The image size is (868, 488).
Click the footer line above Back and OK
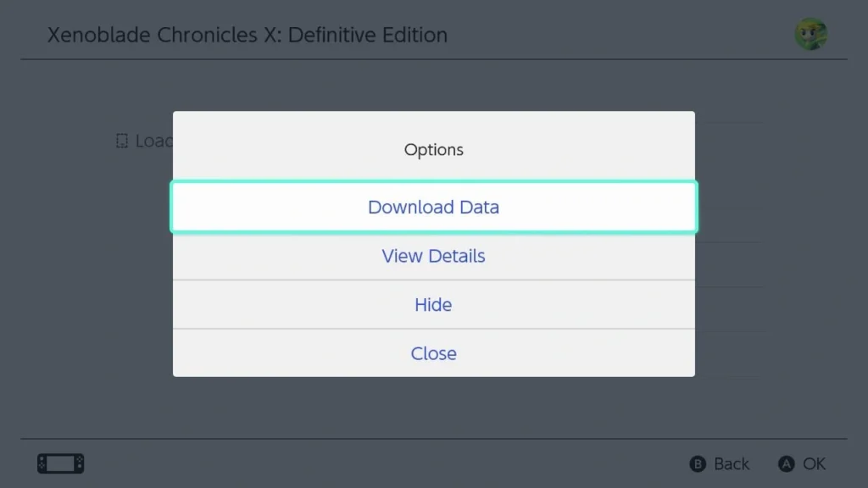click(x=434, y=439)
